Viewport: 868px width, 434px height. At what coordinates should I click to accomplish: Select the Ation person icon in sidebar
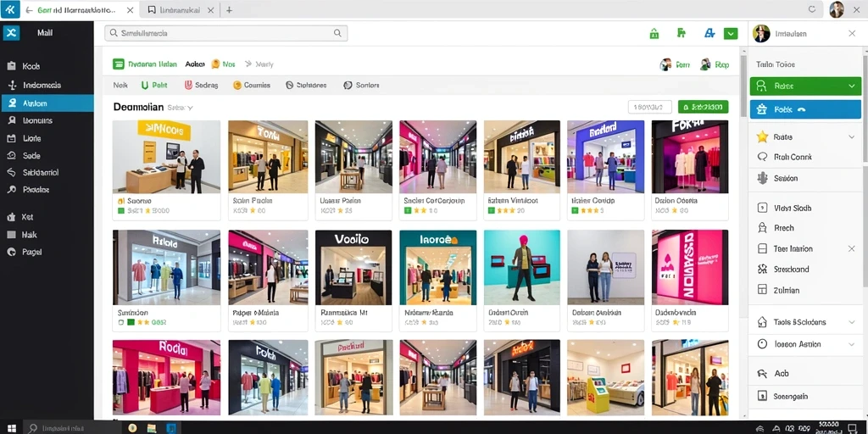coord(11,103)
